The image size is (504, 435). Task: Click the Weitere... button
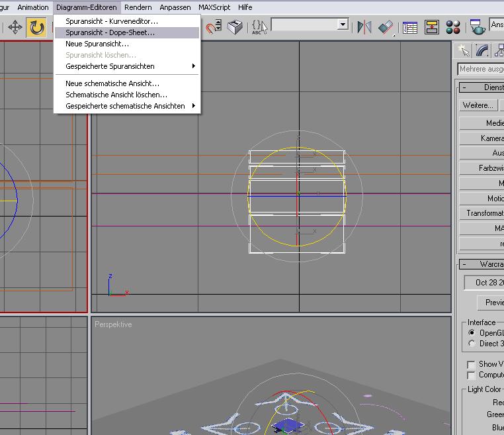coord(478,105)
